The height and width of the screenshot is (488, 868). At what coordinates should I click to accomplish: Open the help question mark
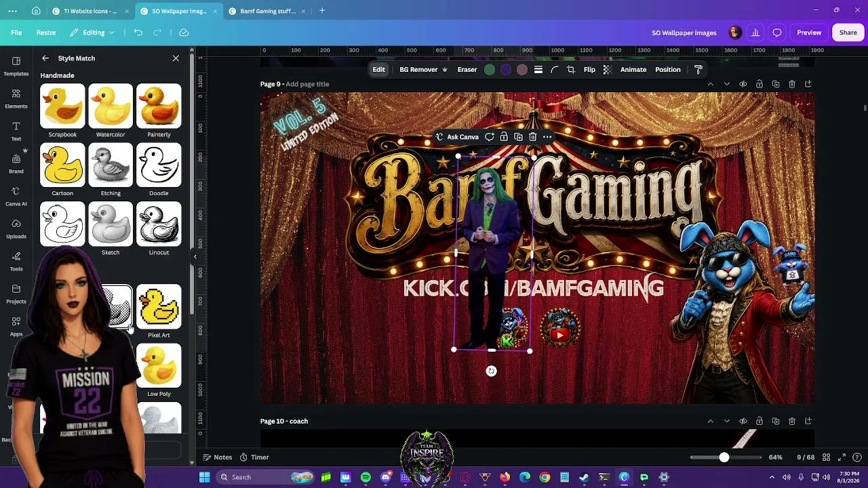[856, 457]
